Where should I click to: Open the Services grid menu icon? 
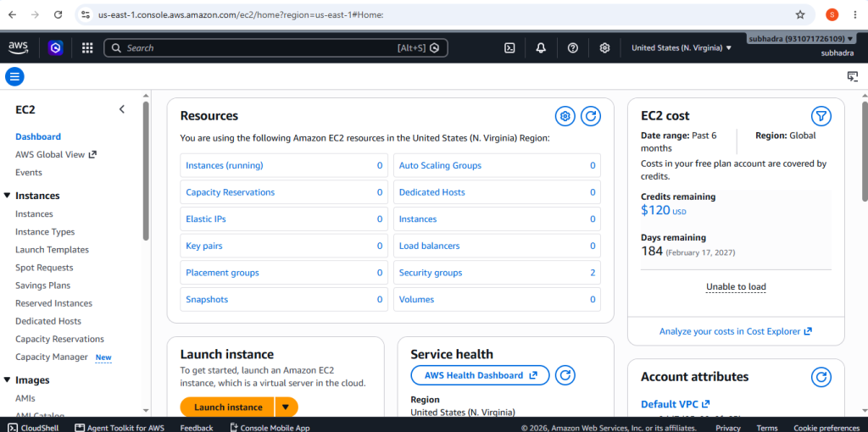[87, 48]
